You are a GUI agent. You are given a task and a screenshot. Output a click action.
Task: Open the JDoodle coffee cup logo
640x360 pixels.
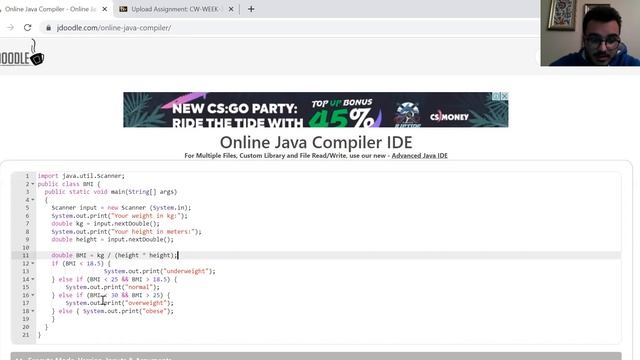22,53
